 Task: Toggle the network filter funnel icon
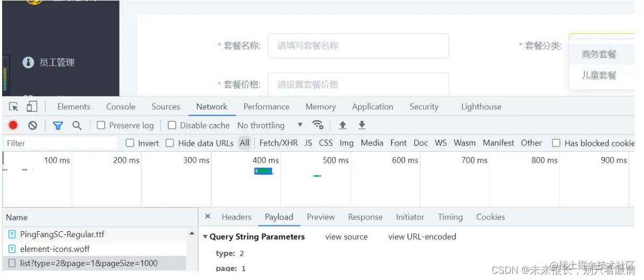point(58,125)
